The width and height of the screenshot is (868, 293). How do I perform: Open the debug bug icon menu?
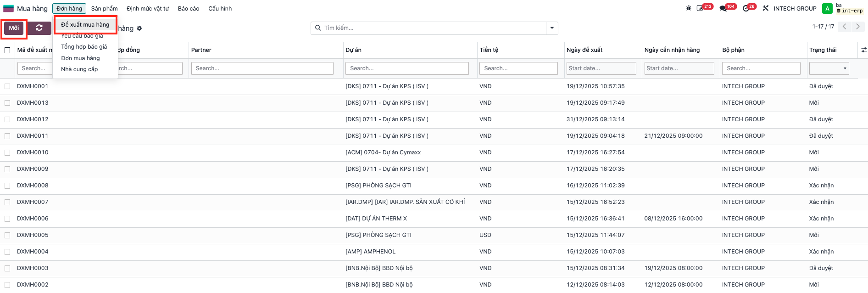coord(688,8)
